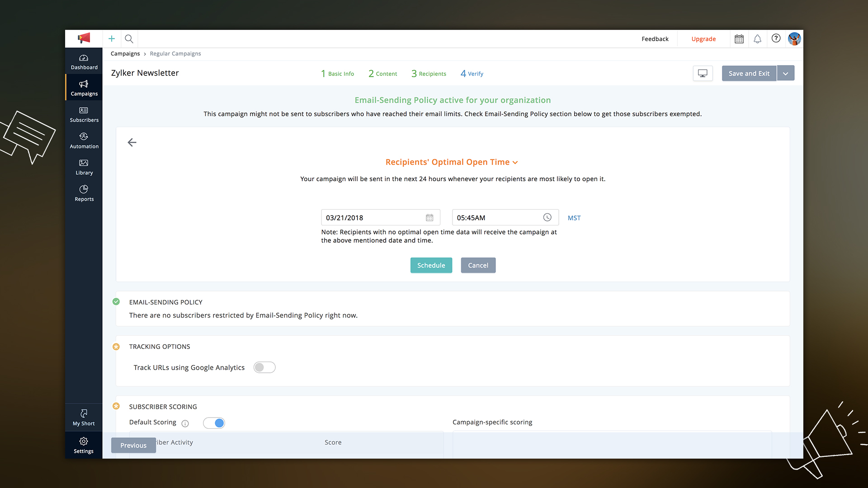The image size is (868, 488).
Task: Open help question mark icon
Action: [776, 38]
